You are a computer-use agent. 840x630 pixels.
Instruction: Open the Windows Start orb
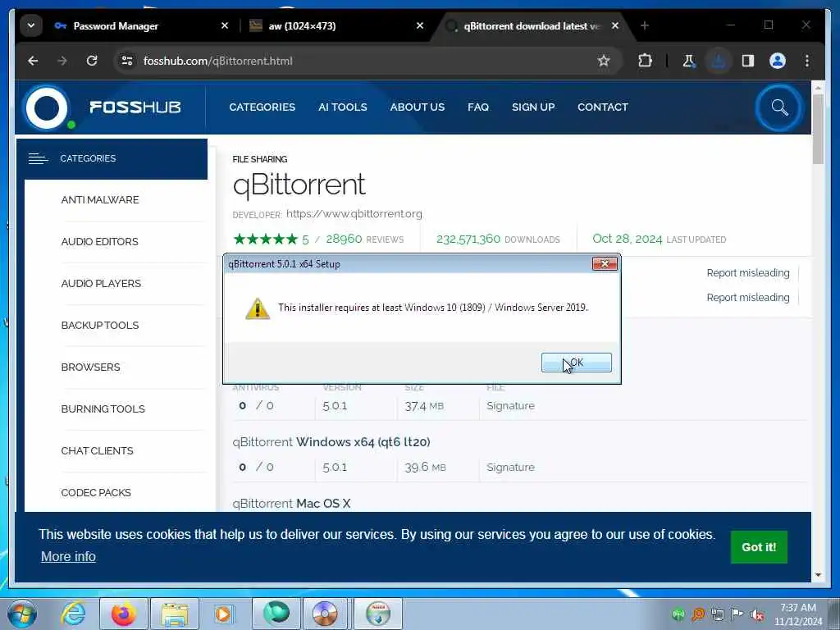pyautogui.click(x=22, y=614)
